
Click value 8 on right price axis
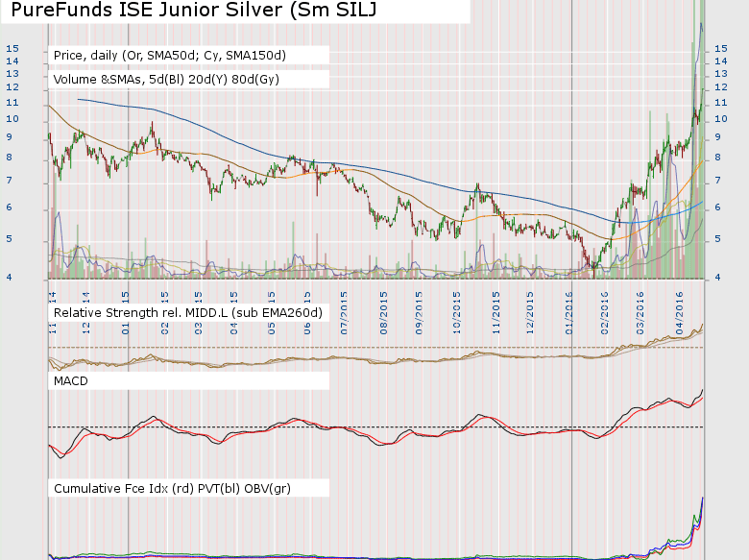pos(717,158)
